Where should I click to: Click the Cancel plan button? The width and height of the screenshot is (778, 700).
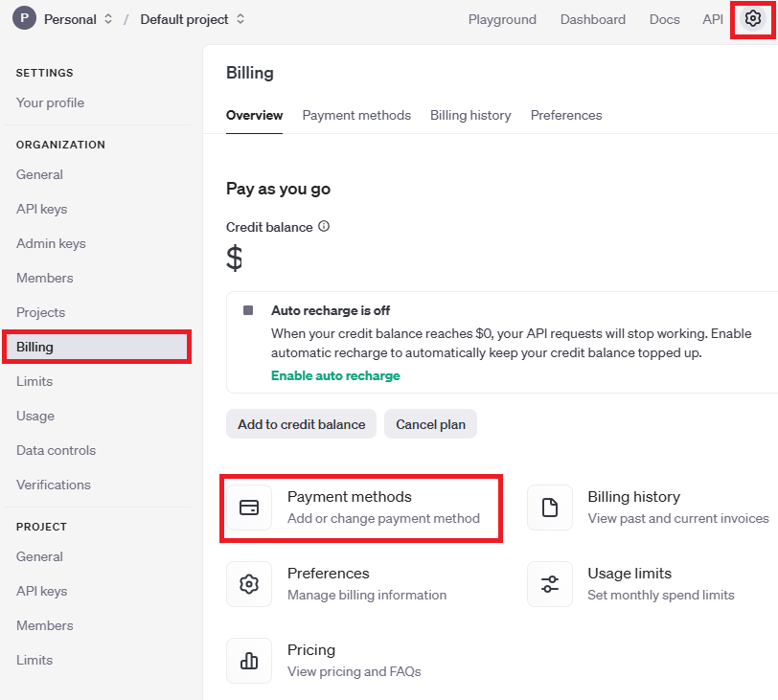[431, 424]
